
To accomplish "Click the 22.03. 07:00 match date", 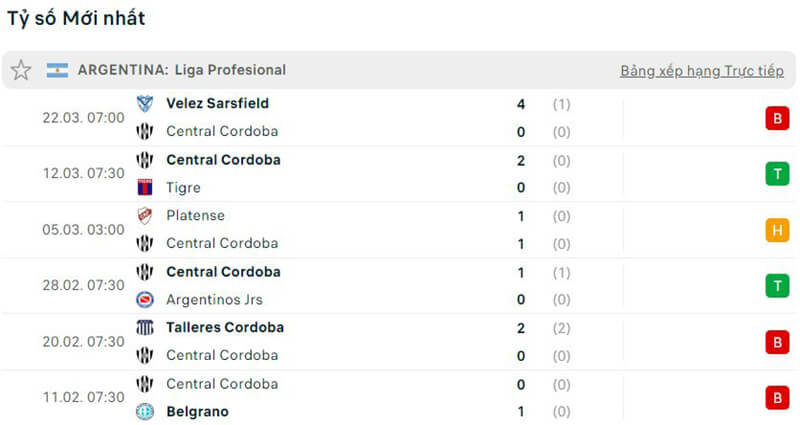I will 83,117.
